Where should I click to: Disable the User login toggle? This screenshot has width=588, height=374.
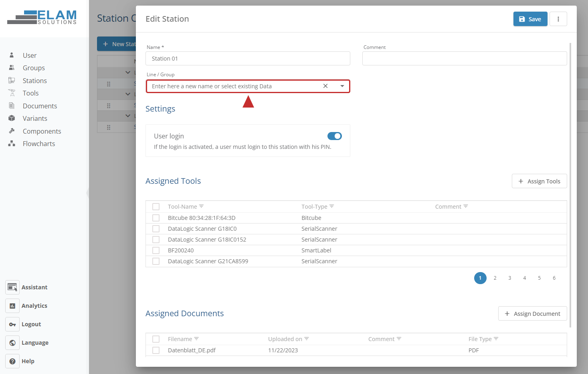point(334,136)
